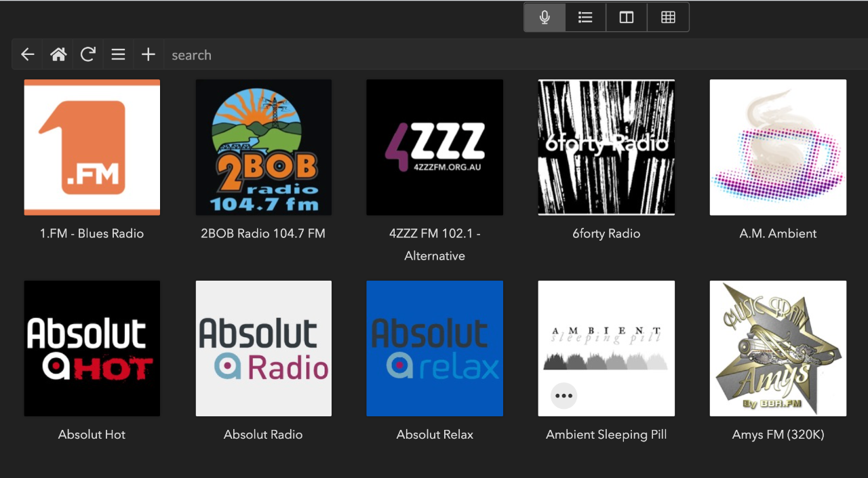Click the '1.FM - Blues Radio' label

pos(92,233)
